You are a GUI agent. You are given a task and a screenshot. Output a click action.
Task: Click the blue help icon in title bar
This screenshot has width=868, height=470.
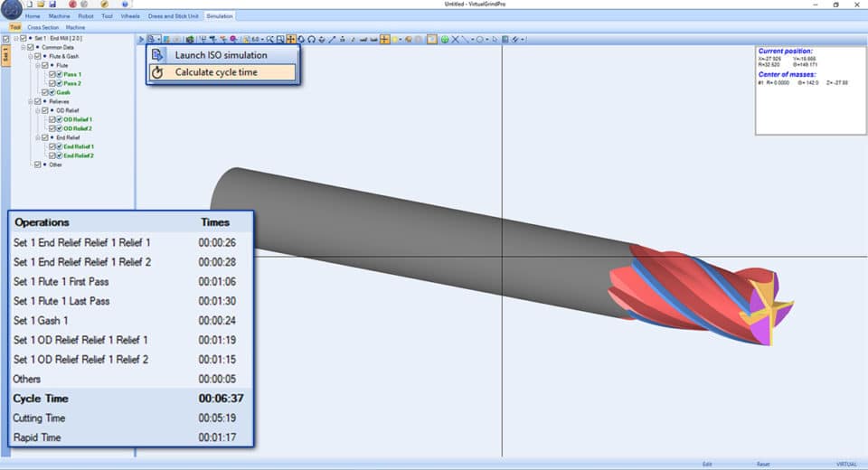coord(124,5)
